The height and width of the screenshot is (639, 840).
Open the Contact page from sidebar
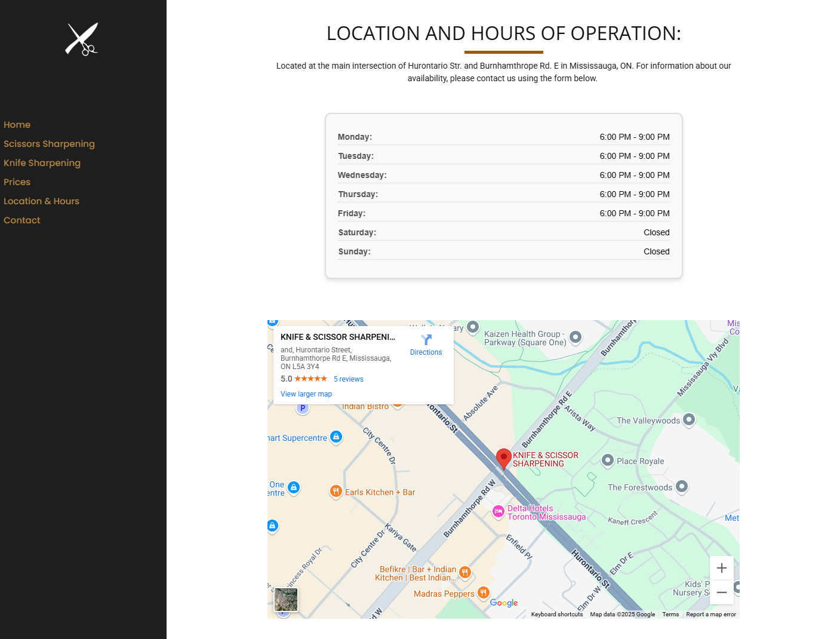(x=22, y=220)
